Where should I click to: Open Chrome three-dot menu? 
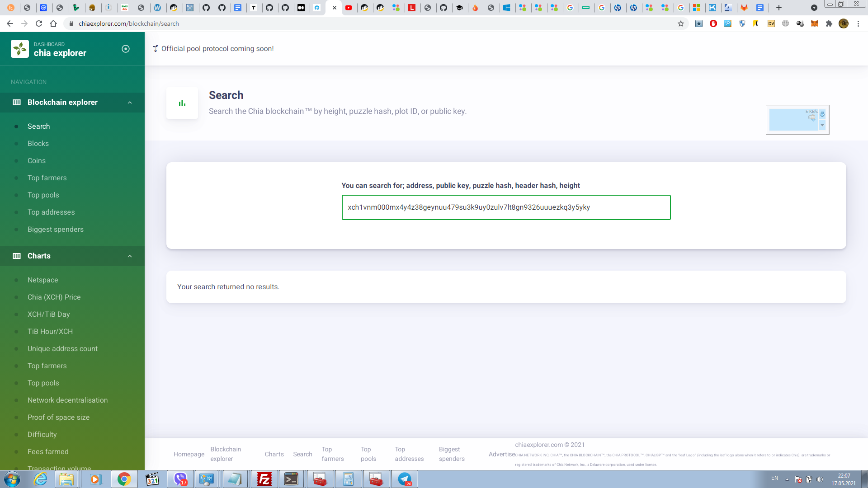click(x=858, y=23)
